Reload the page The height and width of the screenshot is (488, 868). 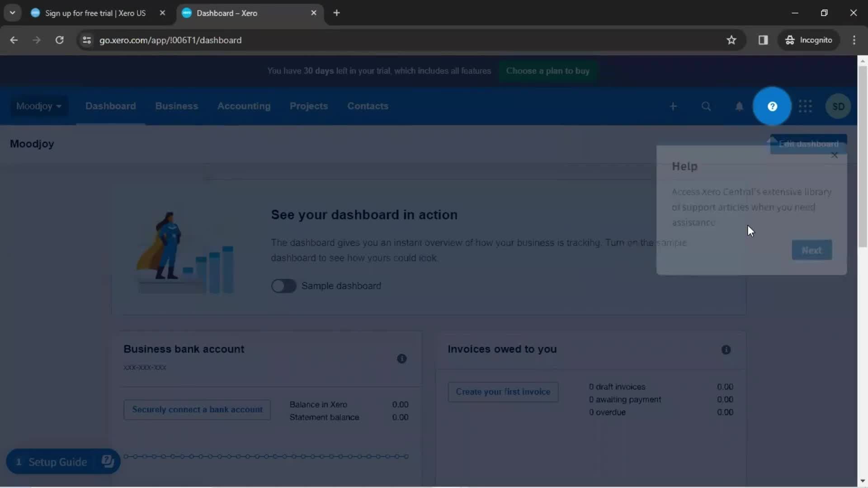(x=59, y=40)
